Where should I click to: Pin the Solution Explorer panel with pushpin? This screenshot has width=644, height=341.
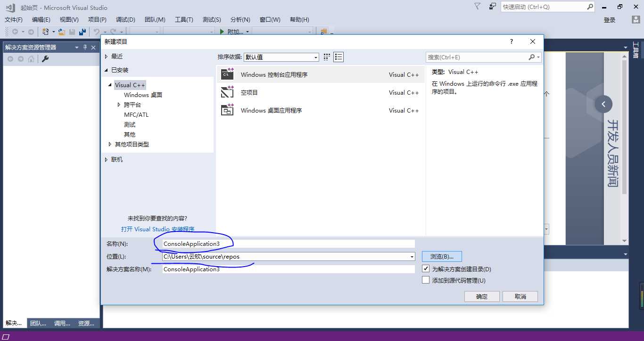[85, 47]
